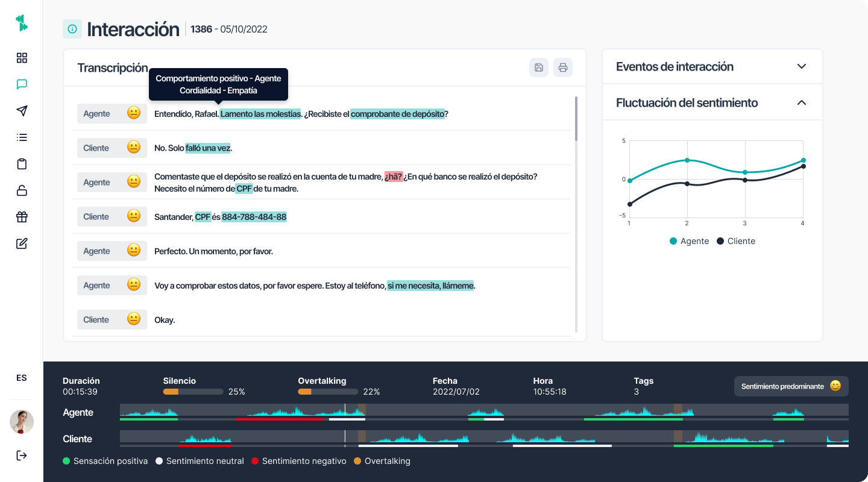
Task: Open the dashboard grid icon in sidebar
Action: click(22, 58)
